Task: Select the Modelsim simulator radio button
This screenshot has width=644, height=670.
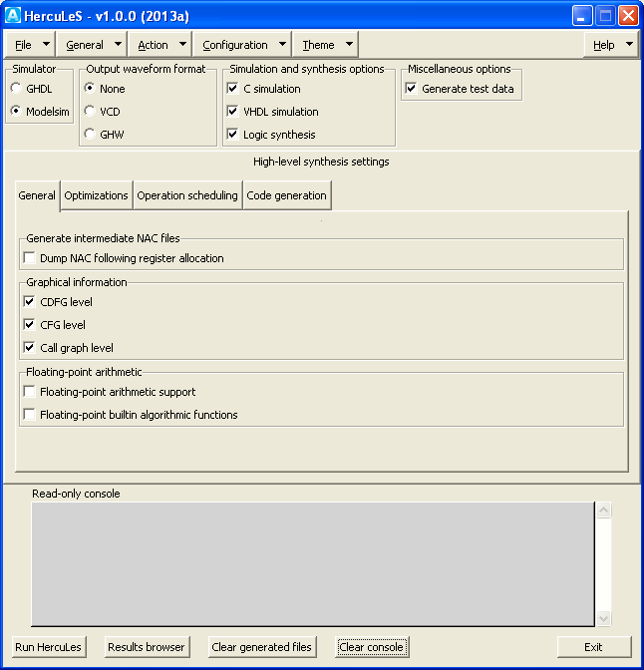Action: point(16,111)
